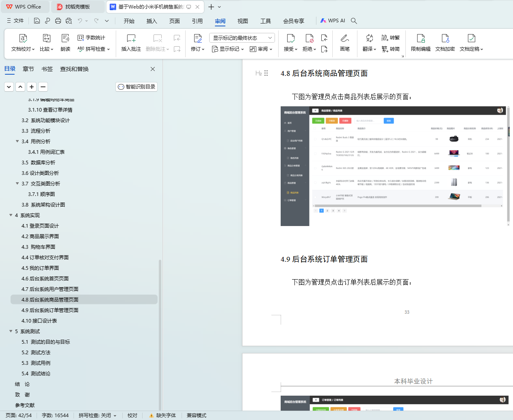
Task: Click the 接受 accept change icon
Action: pyautogui.click(x=290, y=38)
